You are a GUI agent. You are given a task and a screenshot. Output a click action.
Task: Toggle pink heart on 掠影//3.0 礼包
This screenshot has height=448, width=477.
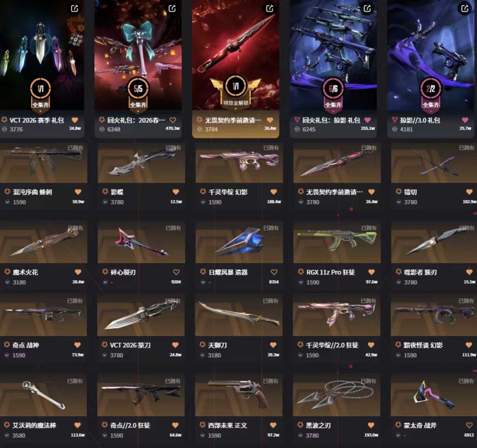465,120
